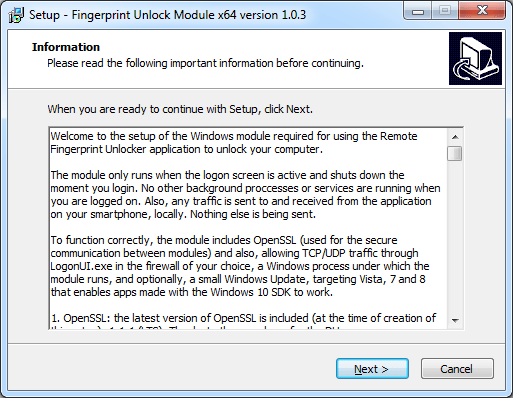The height and width of the screenshot is (398, 513).
Task: Click the window title 'Setup - Fingerprint Unlock Module'
Action: click(x=167, y=15)
